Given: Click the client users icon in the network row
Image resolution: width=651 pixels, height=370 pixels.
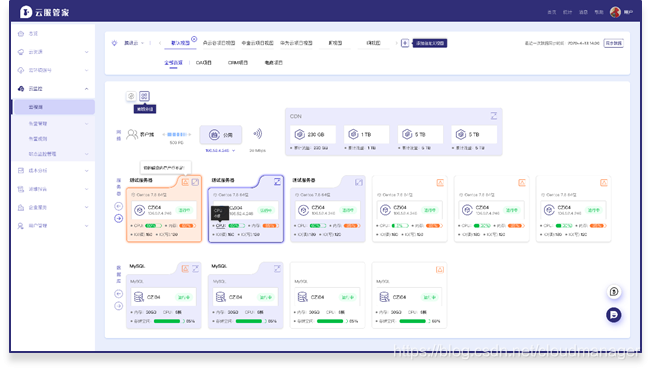Looking at the screenshot, I should (132, 134).
